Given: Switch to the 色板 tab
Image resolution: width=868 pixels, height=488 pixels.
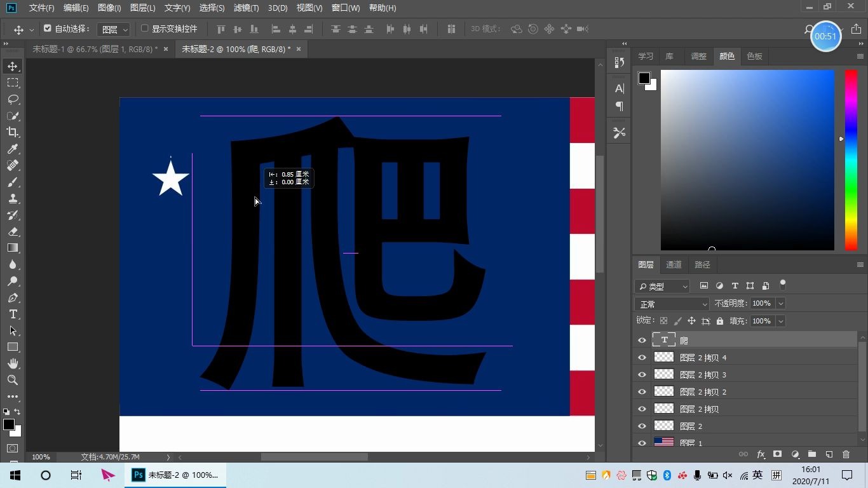Looking at the screenshot, I should click(x=754, y=56).
